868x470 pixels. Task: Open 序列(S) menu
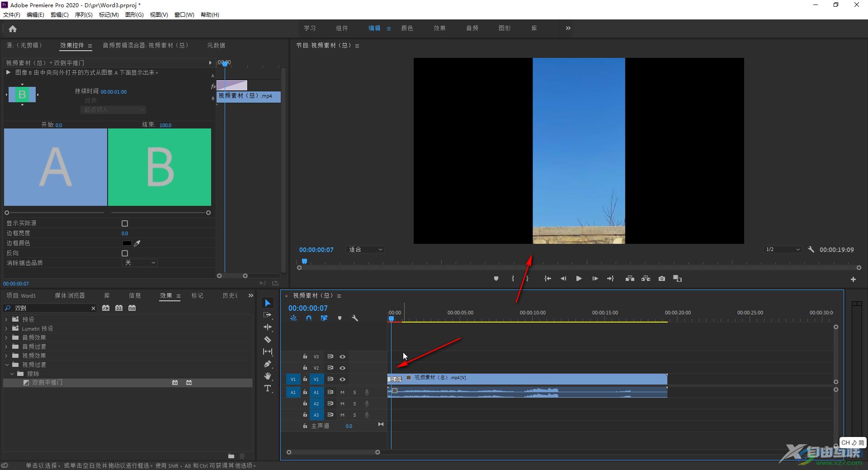[84, 15]
